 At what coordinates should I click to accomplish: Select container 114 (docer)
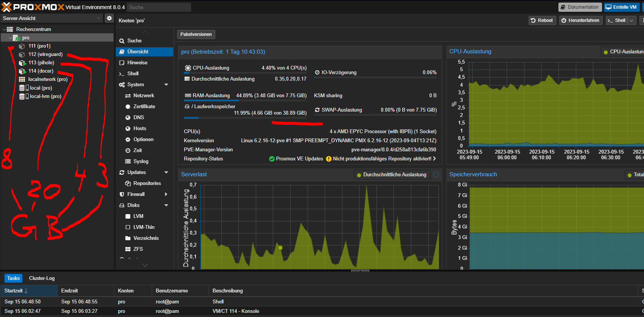pos(41,71)
